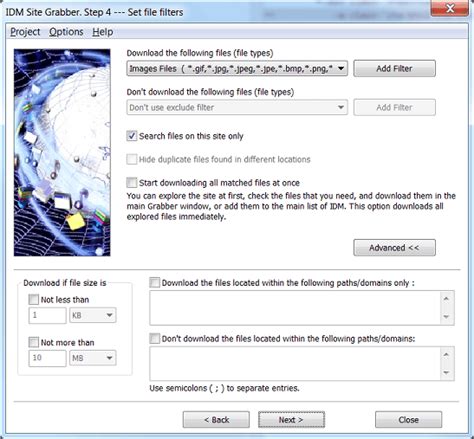Viewport: 474px width, 439px height.
Task: Proceed with the Next > button
Action: click(x=291, y=420)
